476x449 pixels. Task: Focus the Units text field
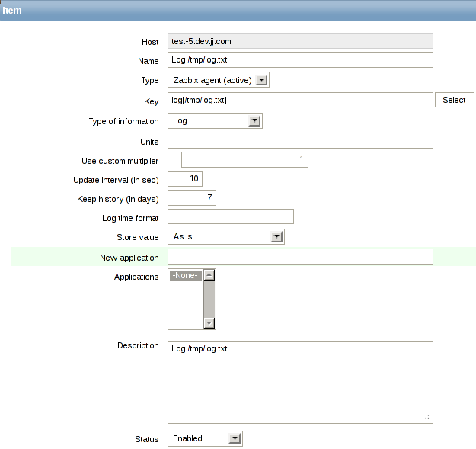click(300, 140)
